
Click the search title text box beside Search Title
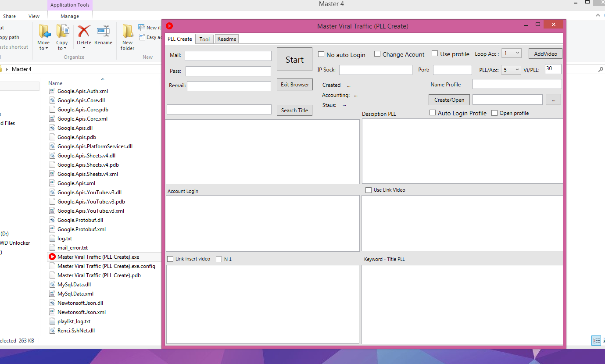click(219, 109)
